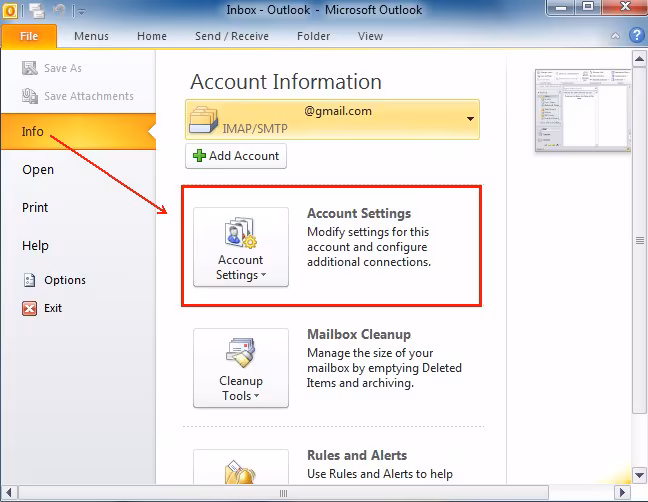The height and width of the screenshot is (502, 648).
Task: Click the green plus Add Account icon
Action: click(x=199, y=156)
